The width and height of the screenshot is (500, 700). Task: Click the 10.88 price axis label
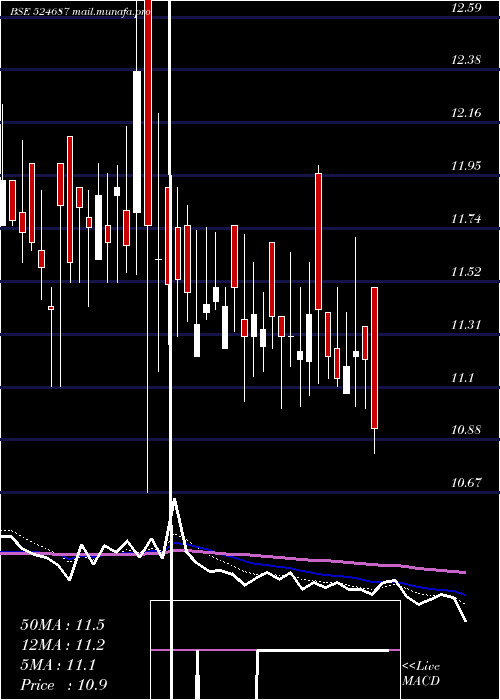466,430
